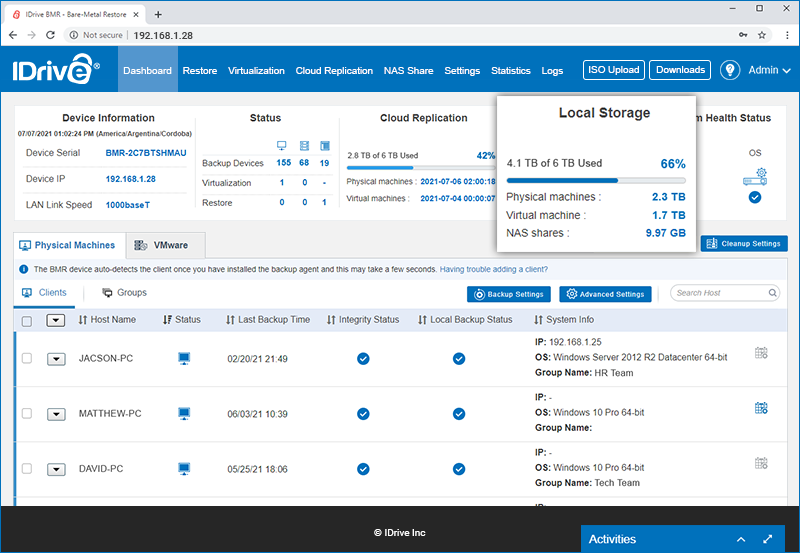Screen dimensions: 800x553
Task: Bookmark this page with the star icon
Action: 762,35
